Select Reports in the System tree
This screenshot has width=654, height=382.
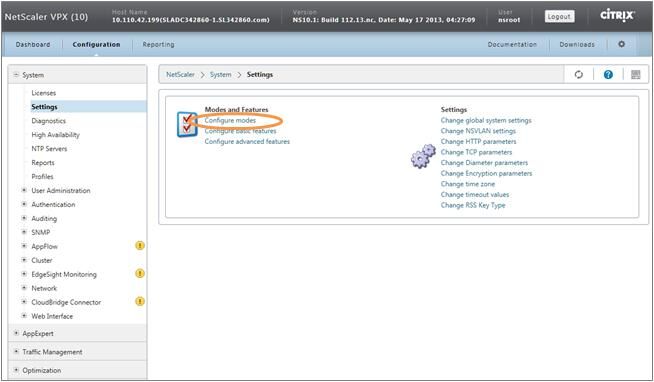coord(43,163)
